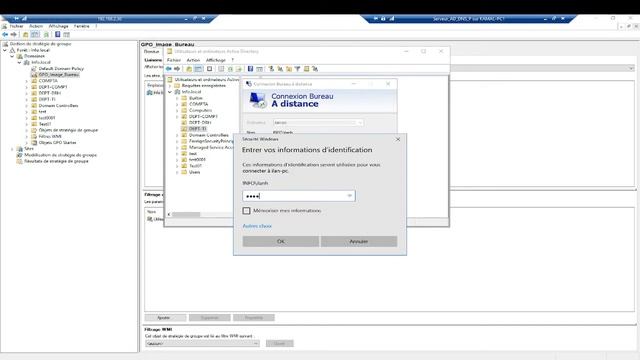The height and width of the screenshot is (360, 640).
Task: Select Résultats de stratégie de groupe
Action: [x=56, y=161]
